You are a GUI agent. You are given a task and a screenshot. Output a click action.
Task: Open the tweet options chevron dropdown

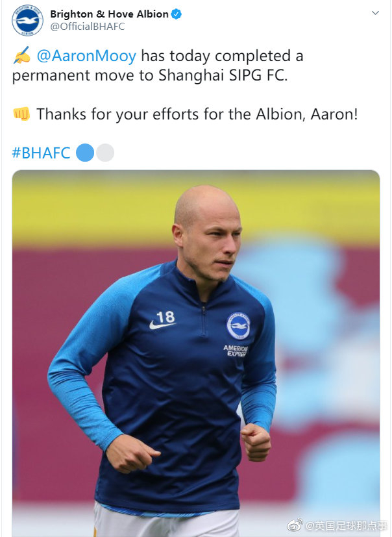375,14
